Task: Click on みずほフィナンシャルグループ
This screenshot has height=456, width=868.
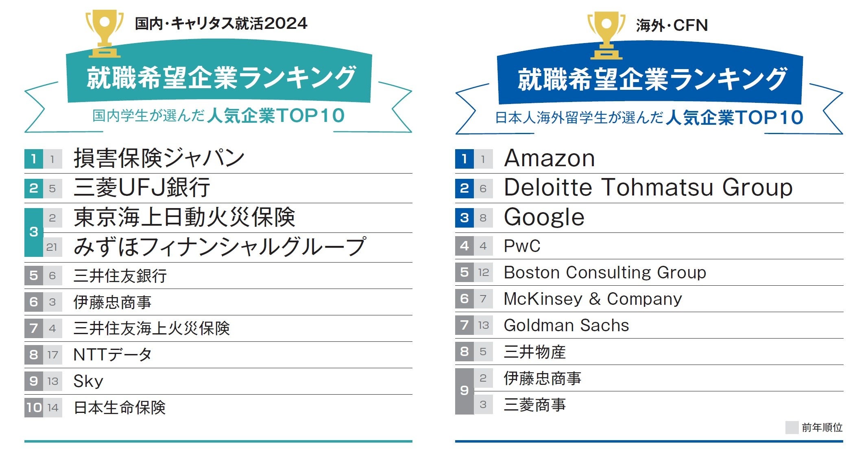Action: (x=220, y=247)
